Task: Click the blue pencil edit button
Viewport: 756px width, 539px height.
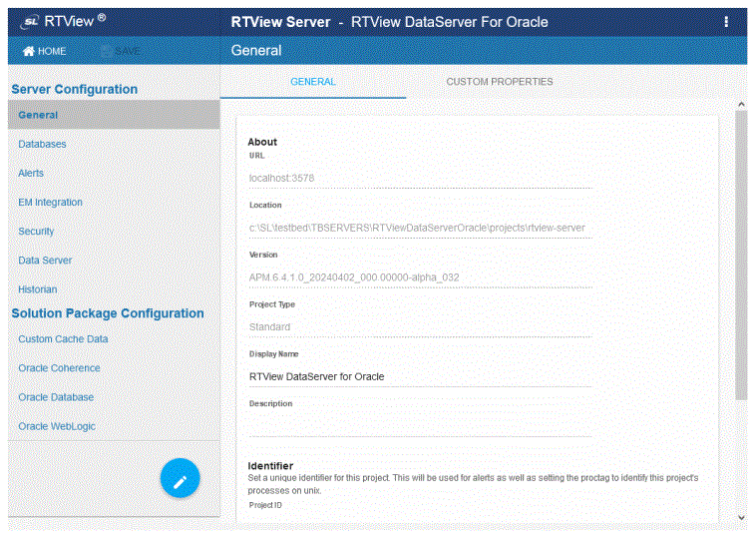Action: [180, 480]
